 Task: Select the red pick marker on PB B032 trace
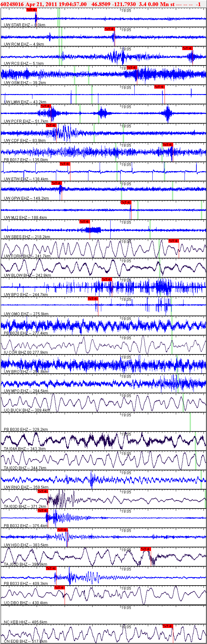coord(43,511)
